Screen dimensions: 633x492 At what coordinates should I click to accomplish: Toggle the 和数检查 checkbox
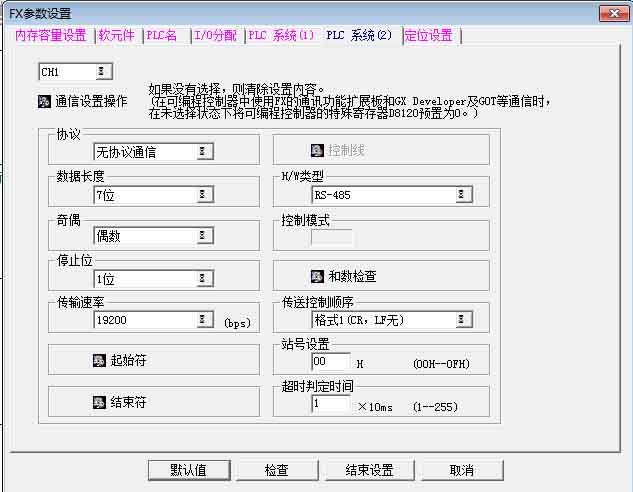click(x=318, y=276)
